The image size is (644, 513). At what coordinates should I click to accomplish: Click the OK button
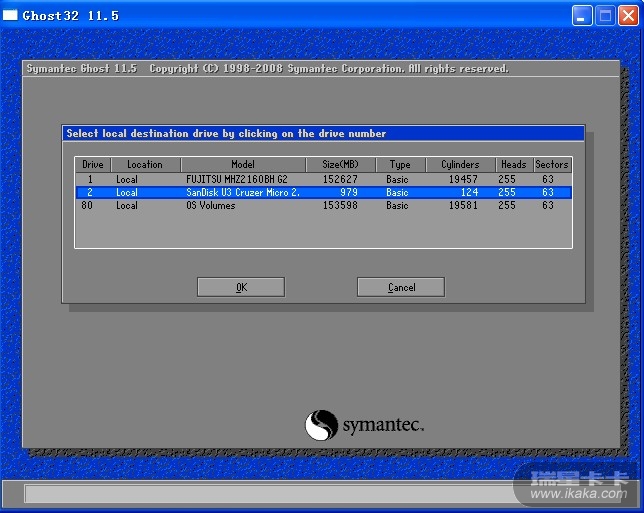point(240,287)
